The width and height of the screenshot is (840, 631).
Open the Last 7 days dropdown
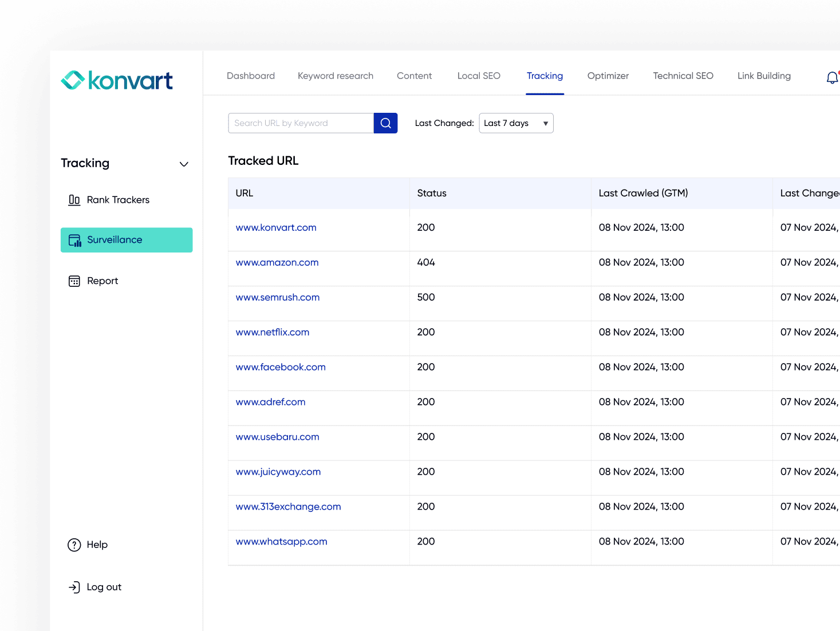[x=516, y=123]
